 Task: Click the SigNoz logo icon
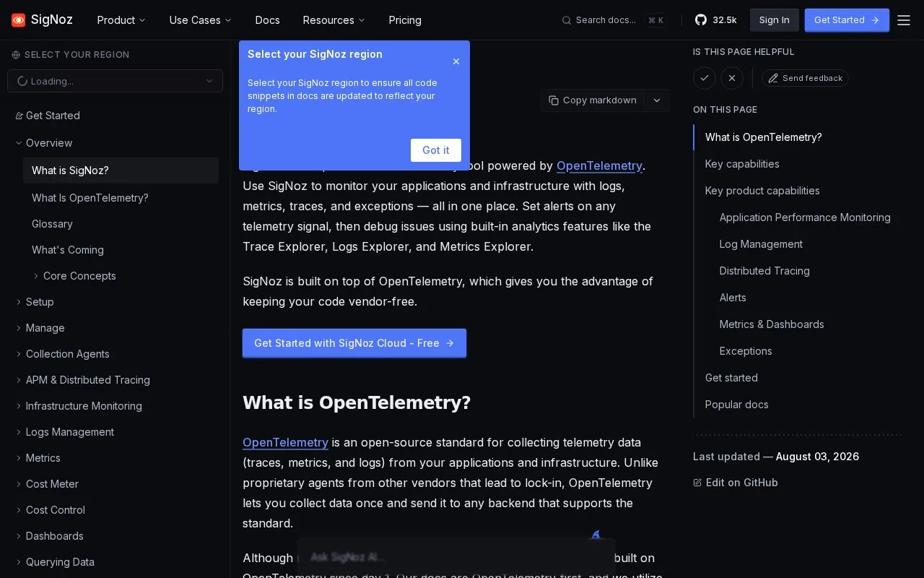pos(19,20)
